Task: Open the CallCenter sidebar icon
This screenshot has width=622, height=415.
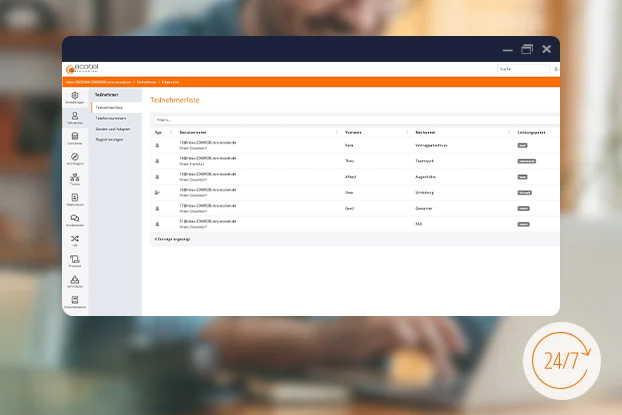Action: [75, 138]
